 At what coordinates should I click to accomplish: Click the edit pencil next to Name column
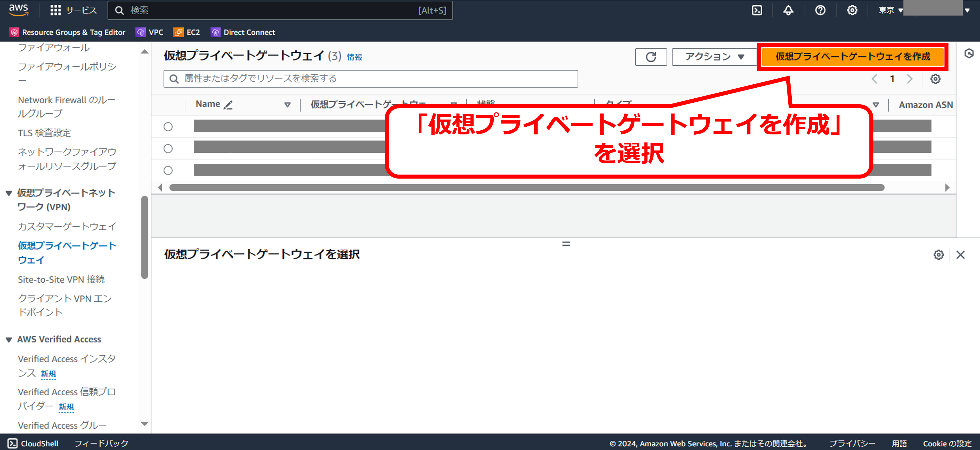pyautogui.click(x=228, y=105)
